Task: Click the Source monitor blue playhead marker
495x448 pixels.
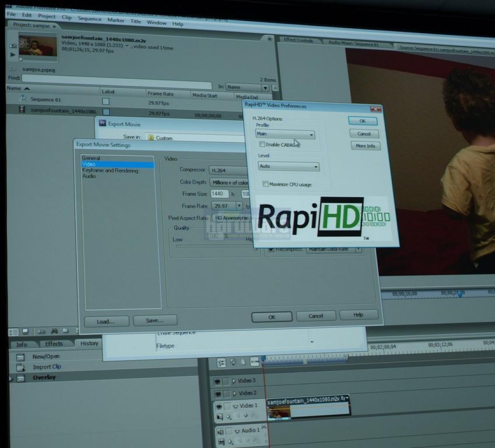Action: click(x=460, y=294)
